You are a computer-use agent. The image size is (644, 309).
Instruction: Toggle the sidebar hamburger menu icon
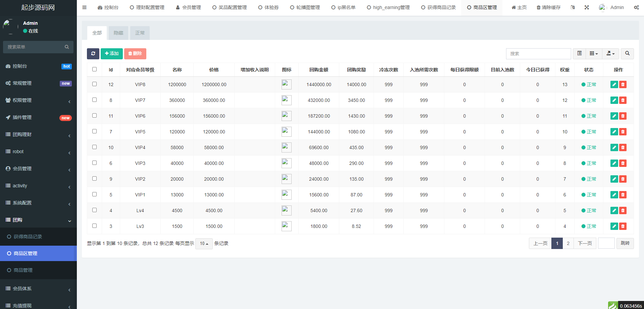pos(84,7)
